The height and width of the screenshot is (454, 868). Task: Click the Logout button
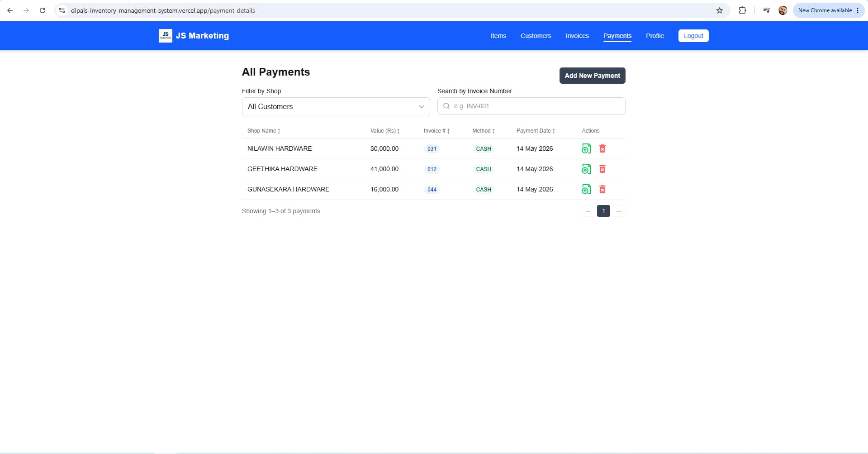tap(693, 36)
